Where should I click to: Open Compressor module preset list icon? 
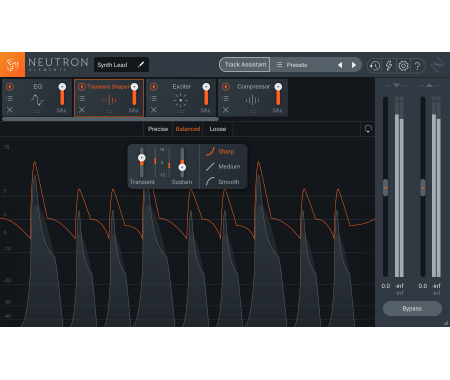(x=226, y=98)
